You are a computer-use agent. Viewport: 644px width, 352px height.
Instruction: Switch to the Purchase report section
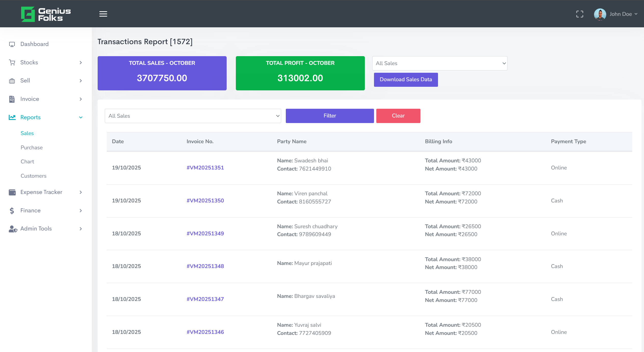[32, 147]
